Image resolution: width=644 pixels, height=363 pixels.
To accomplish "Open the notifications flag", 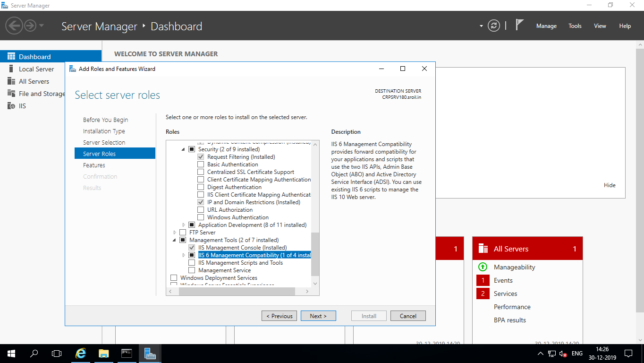I will 519,25.
